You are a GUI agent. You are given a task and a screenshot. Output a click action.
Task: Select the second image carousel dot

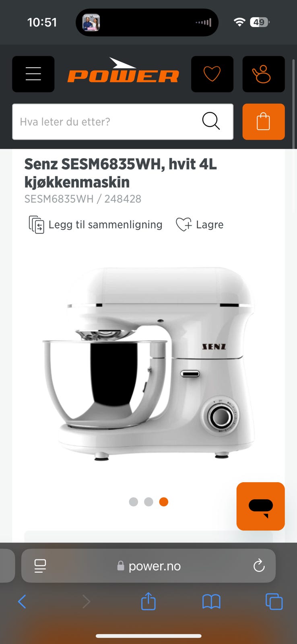coord(148,502)
